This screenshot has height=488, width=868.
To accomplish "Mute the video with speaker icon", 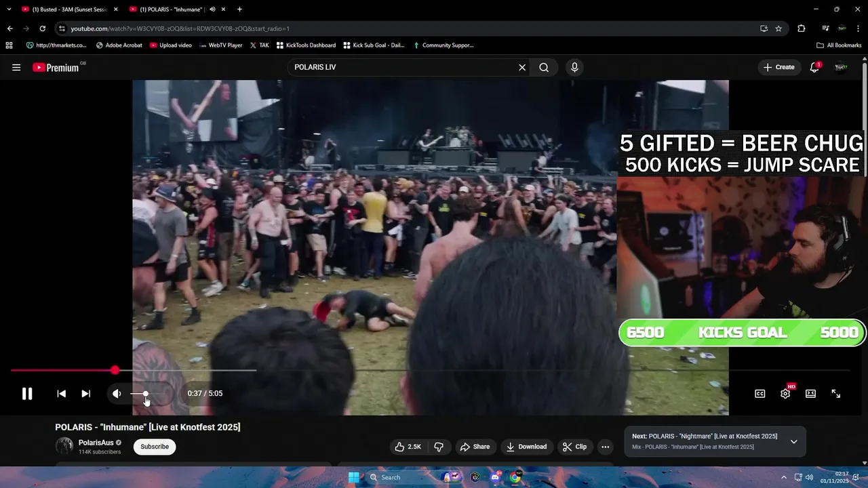I will (117, 394).
